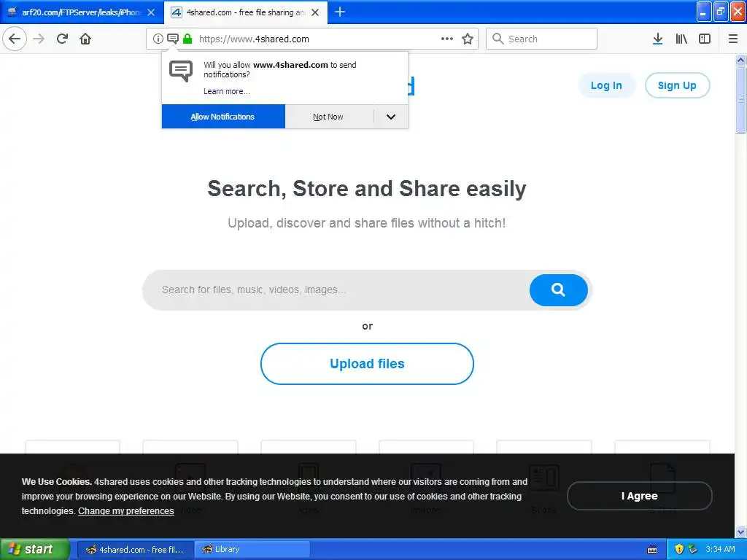Click the notification prompt speech bubble icon
This screenshot has height=560, width=747.
[x=181, y=71]
